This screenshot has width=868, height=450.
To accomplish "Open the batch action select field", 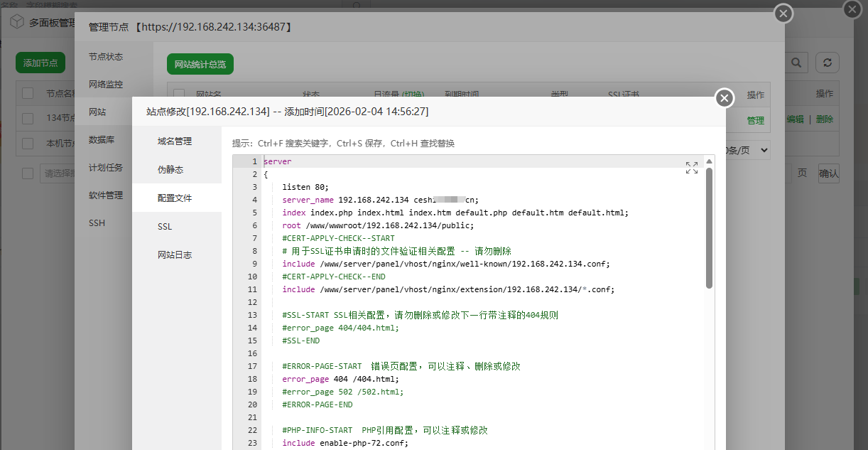I will [57, 173].
